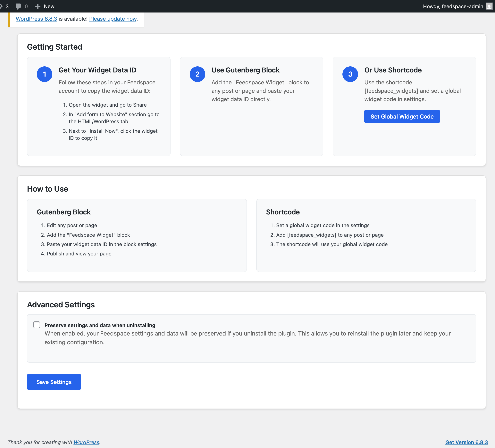Click the pending comments count zero
The width and height of the screenshot is (495, 448).
[26, 6]
